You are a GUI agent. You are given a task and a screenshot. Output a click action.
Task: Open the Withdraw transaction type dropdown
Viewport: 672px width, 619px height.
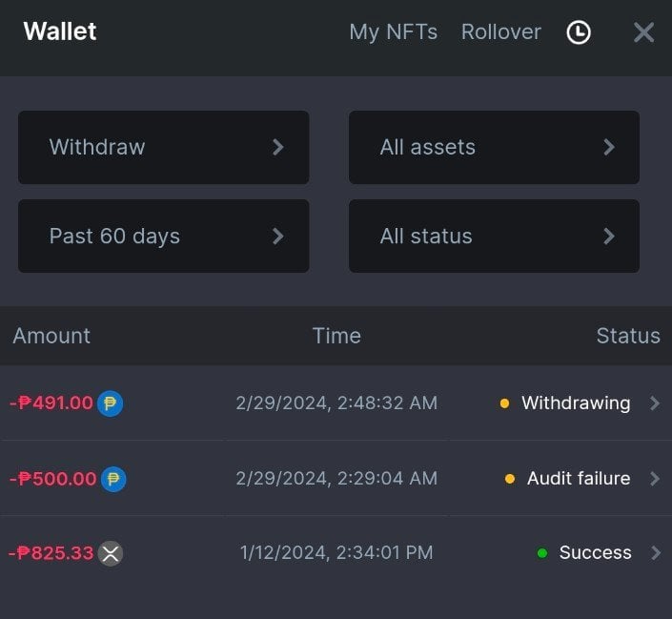pos(163,147)
